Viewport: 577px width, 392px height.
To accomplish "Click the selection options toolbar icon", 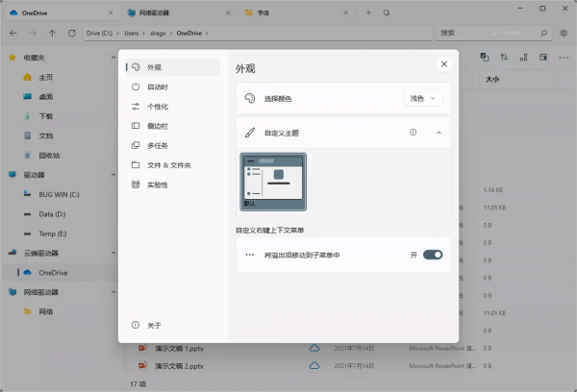I will click(x=485, y=57).
